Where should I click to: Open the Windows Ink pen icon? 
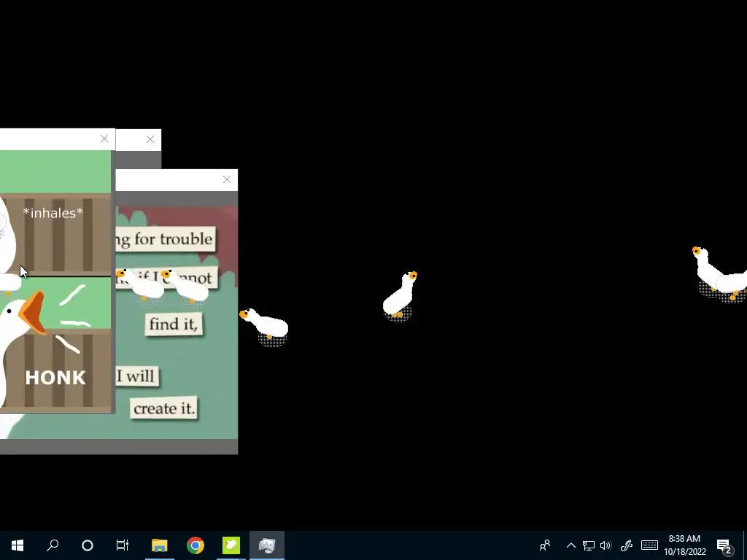tap(627, 545)
